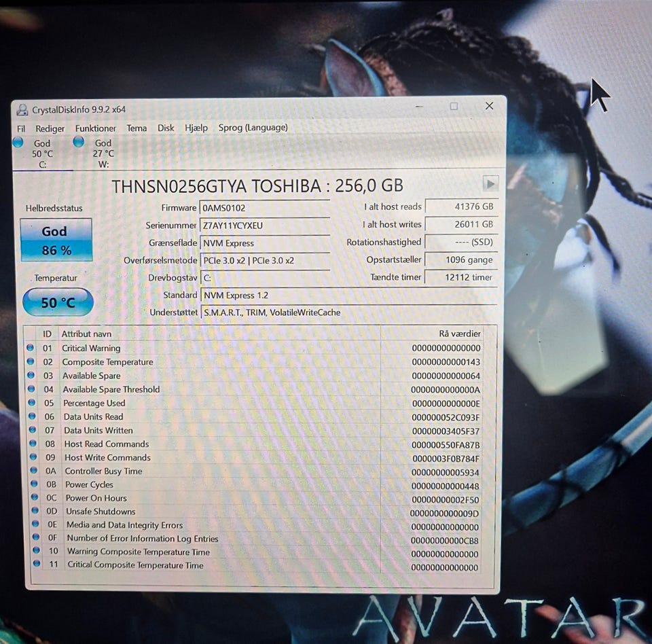The height and width of the screenshot is (644, 652).
Task: Click status dot for Power Cycles row
Action: point(34,484)
